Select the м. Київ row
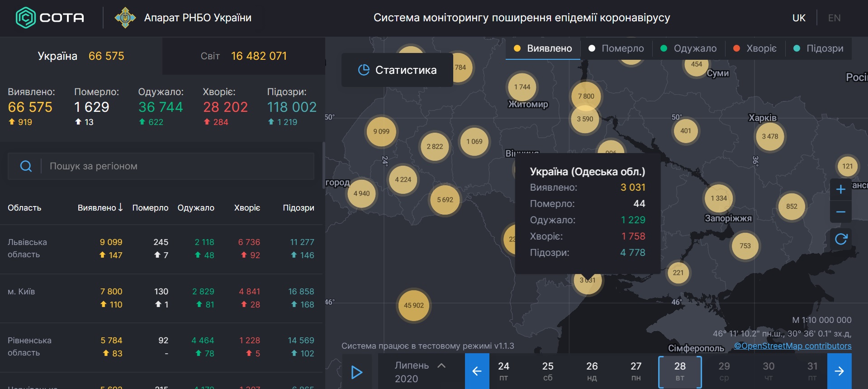The height and width of the screenshot is (389, 868). 162,298
